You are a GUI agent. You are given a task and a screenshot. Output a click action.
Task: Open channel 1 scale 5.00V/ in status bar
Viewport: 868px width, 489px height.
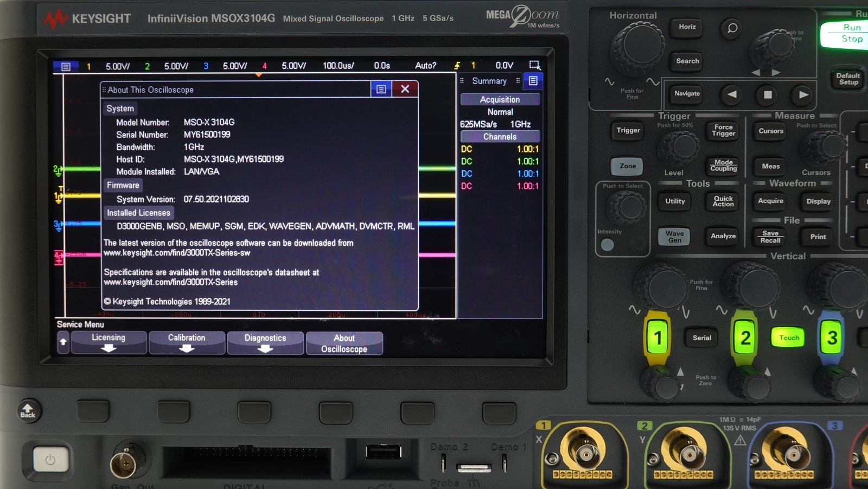(x=118, y=66)
